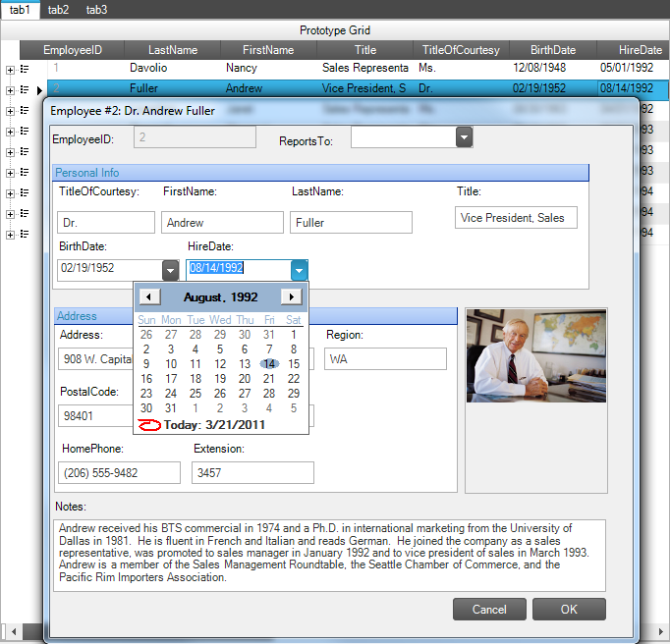Select the Nancy cell in grid

click(268, 68)
